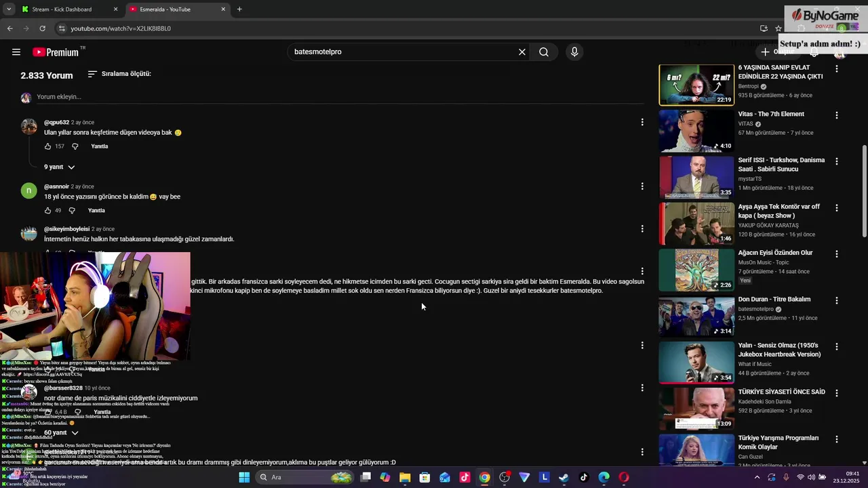This screenshot has height=488, width=868.
Task: Open @asnnoir green avatar
Action: 29,190
